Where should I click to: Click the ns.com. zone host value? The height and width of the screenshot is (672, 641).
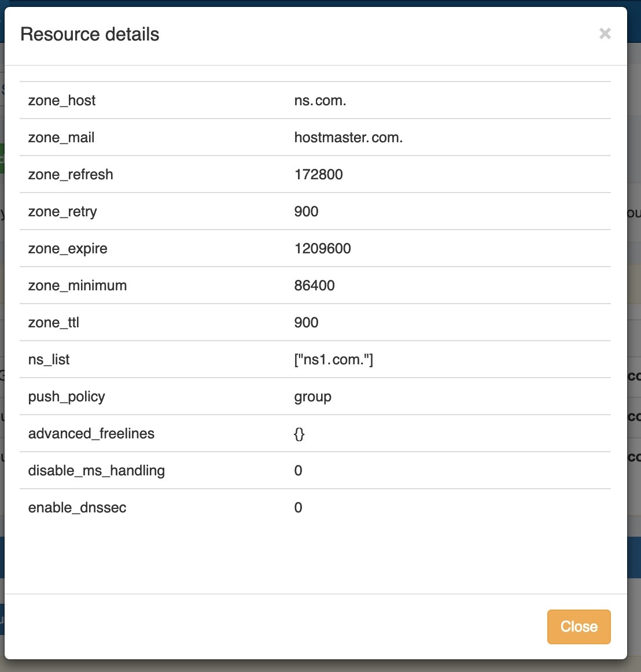[320, 101]
